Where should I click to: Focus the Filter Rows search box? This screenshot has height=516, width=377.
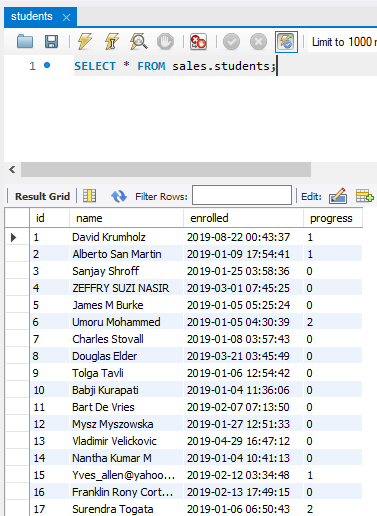242,195
